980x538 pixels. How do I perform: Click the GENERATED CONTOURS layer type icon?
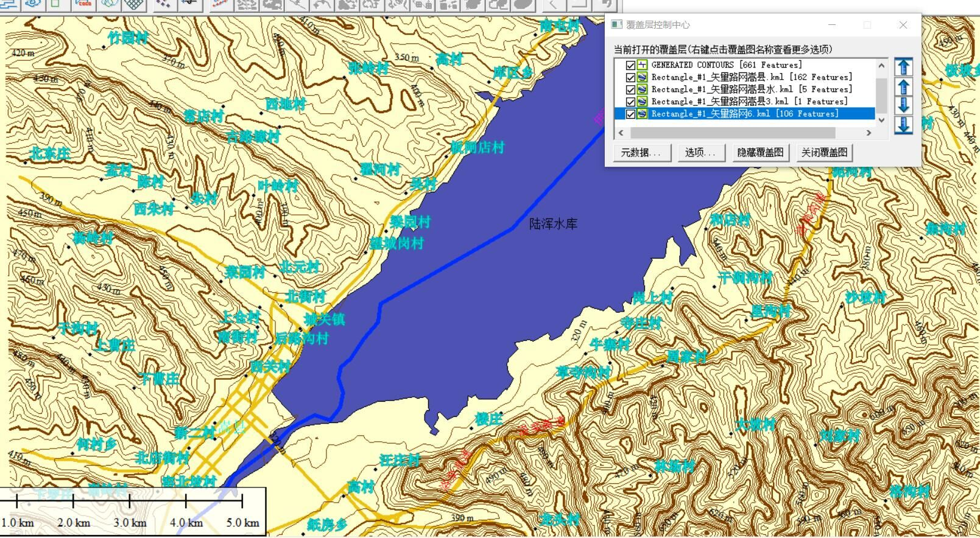(x=642, y=65)
